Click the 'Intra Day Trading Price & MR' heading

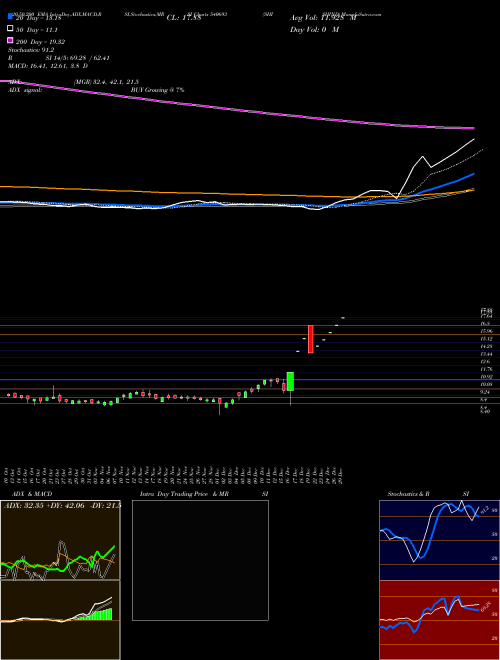point(184,494)
